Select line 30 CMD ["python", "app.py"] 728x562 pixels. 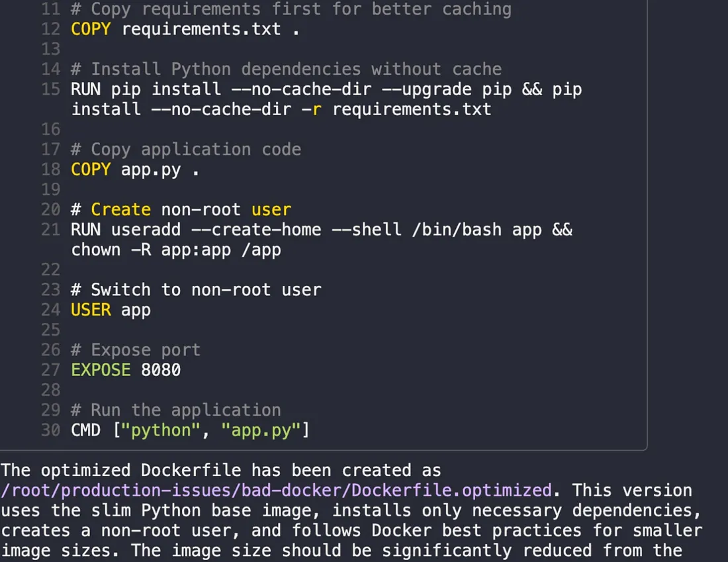coord(190,430)
